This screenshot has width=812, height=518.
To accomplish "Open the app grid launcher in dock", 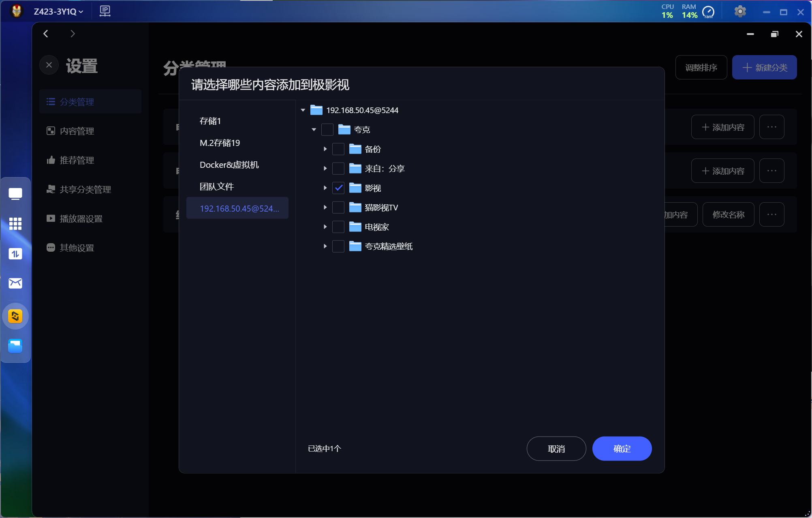I will pos(15,223).
